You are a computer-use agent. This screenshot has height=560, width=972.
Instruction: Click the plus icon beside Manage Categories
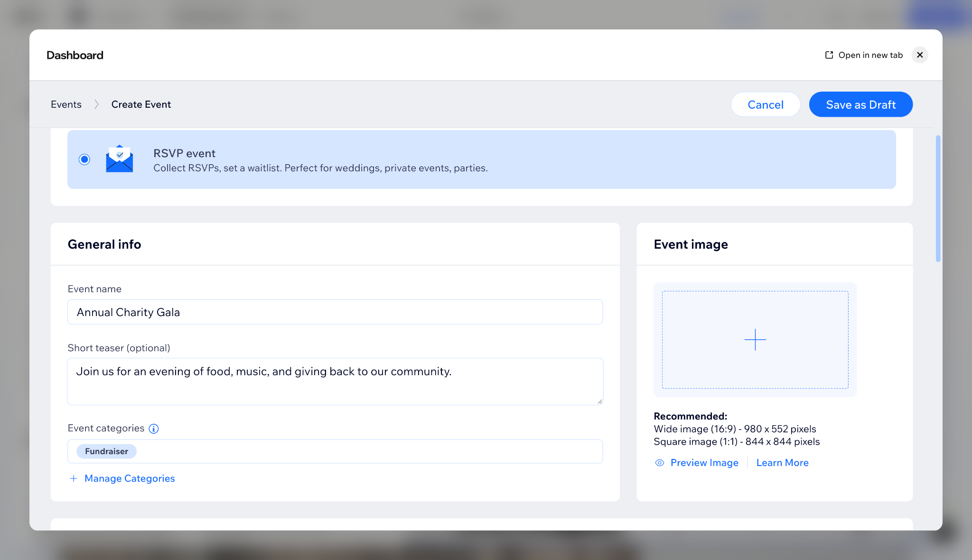coord(74,478)
